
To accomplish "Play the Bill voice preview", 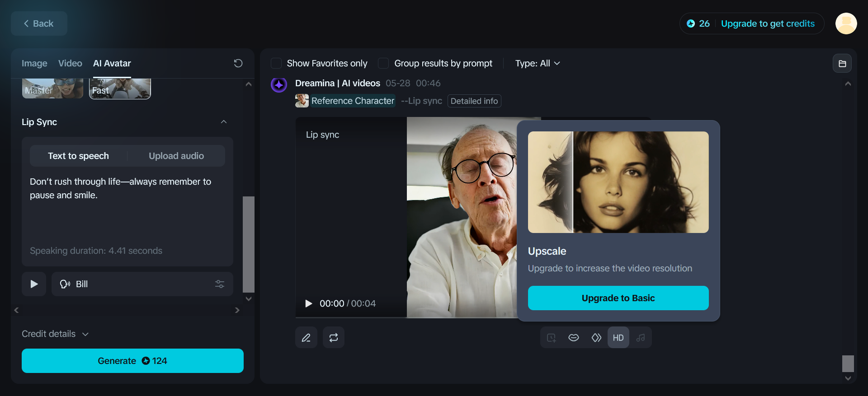I will (34, 284).
